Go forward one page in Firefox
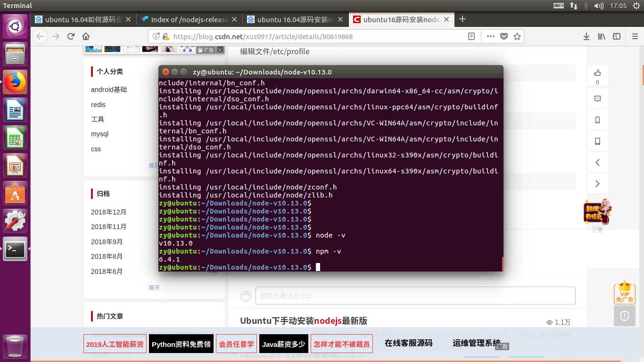Viewport: 644px width, 362px height. click(56, 36)
